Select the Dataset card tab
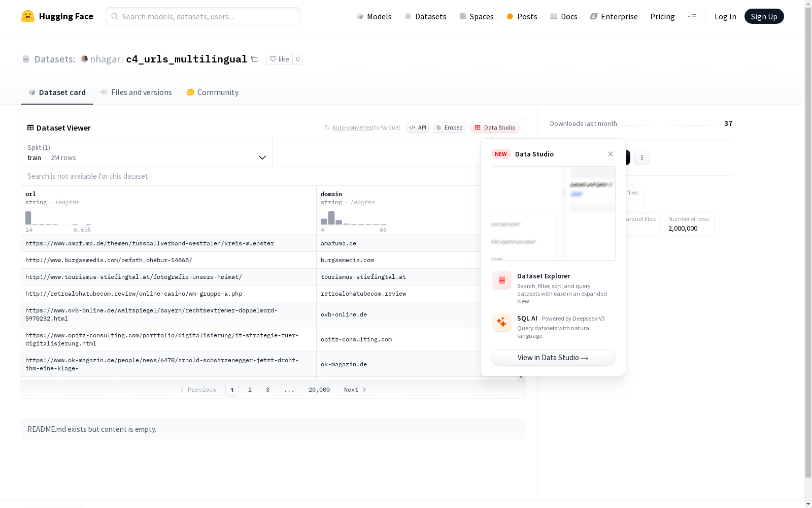 click(x=57, y=92)
